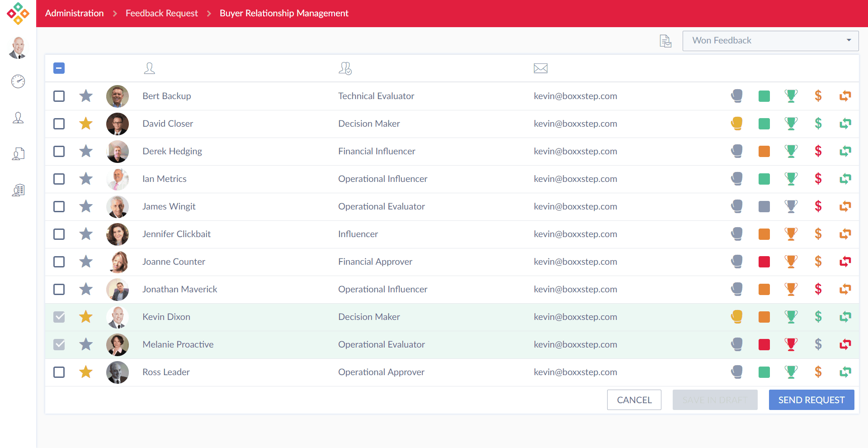Image resolution: width=868 pixels, height=448 pixels.
Task: Click the arrows exchange icon for Joanne Counter
Action: click(x=845, y=262)
